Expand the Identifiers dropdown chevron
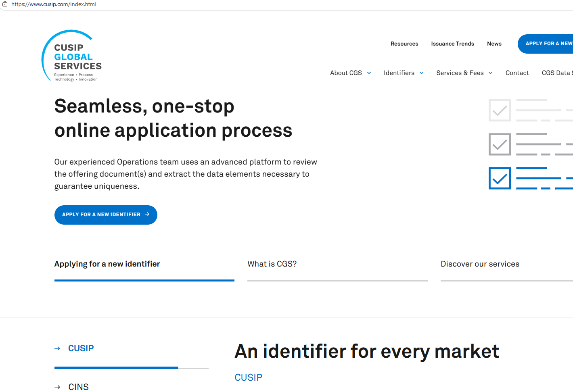The image size is (573, 392). tap(421, 73)
